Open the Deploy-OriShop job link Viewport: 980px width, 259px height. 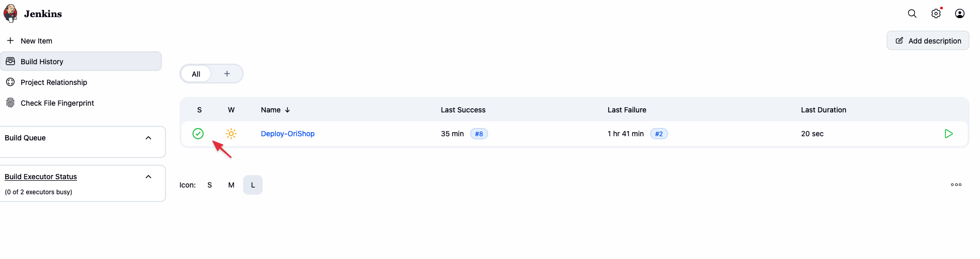tap(288, 134)
